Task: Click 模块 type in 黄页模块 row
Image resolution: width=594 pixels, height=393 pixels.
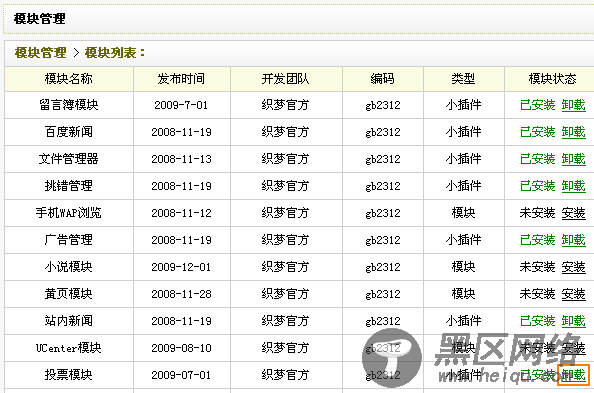Action: click(463, 294)
